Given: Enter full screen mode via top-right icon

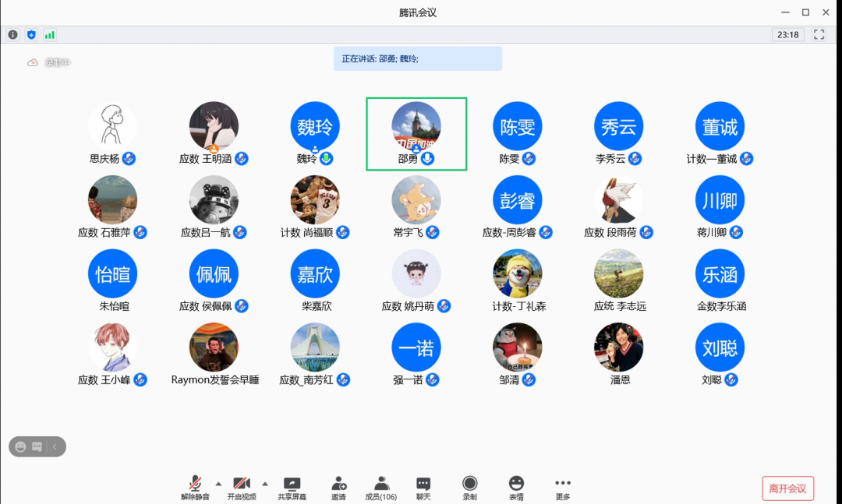Looking at the screenshot, I should pos(819,35).
